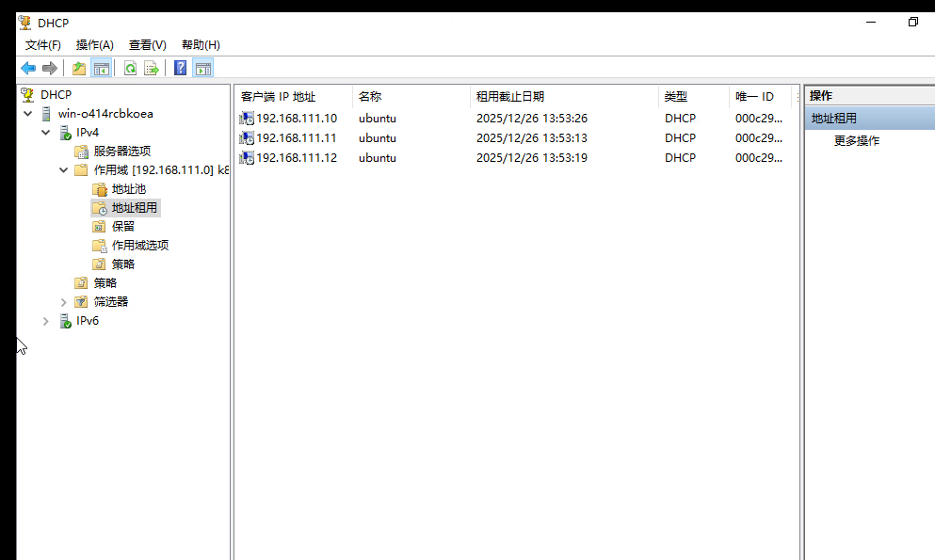Expand the IPv6 tree node

coord(45,321)
